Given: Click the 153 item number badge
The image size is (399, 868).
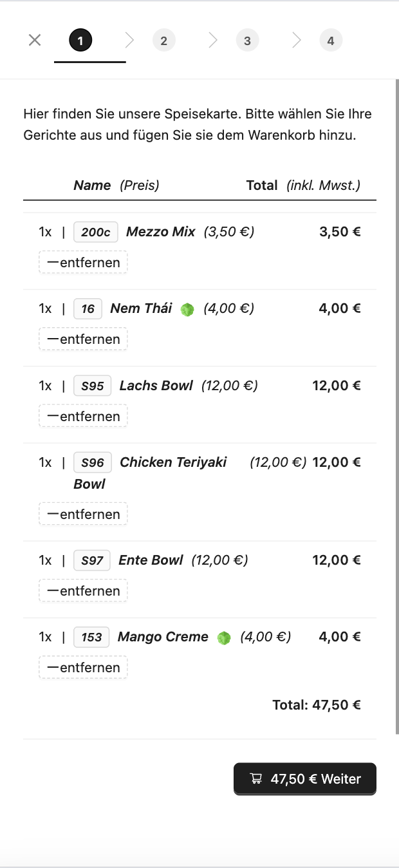Looking at the screenshot, I should (91, 637).
